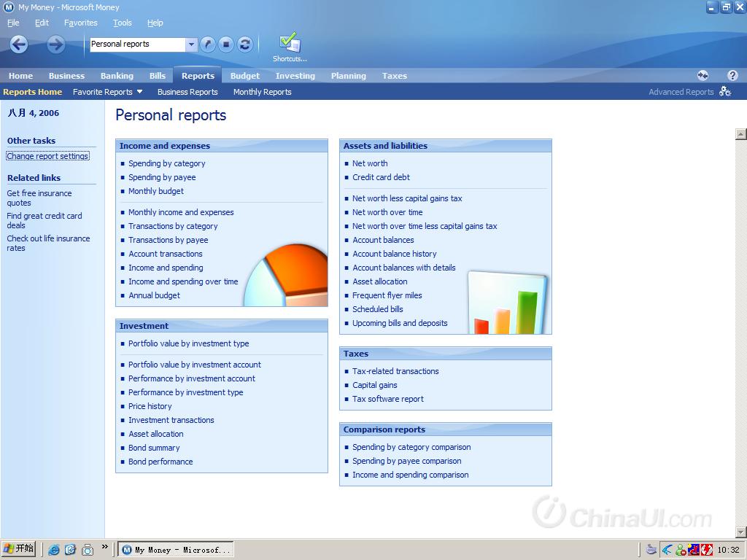
Task: Open Business Reports page
Action: click(x=187, y=92)
